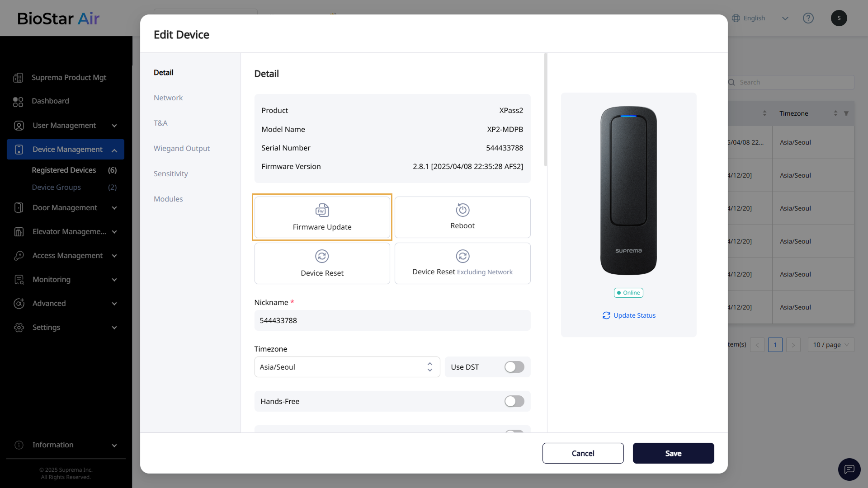Switch to the Network tab

(x=168, y=98)
